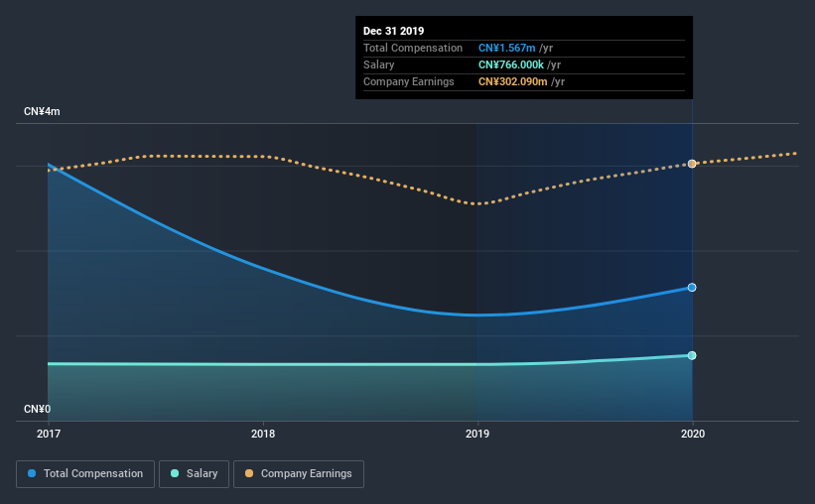Click the Total Compensation row label in tooltip
This screenshot has height=504, width=815.
(x=413, y=48)
